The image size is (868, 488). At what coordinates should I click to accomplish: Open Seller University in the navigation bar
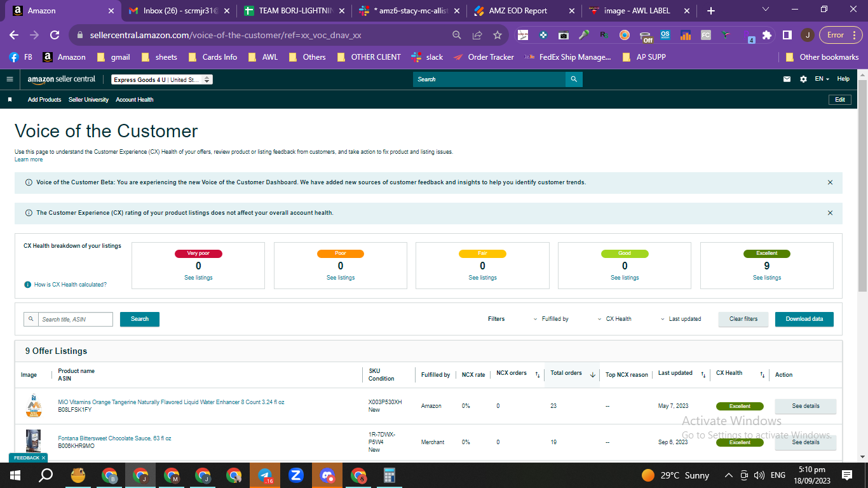(x=88, y=100)
